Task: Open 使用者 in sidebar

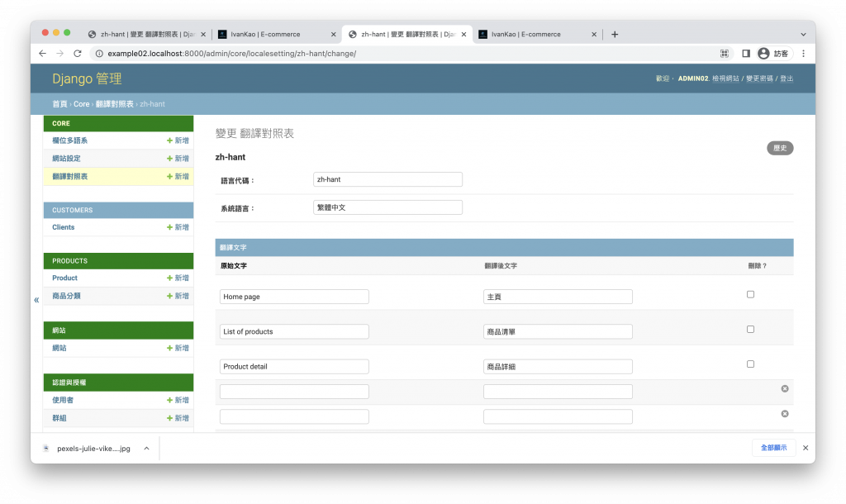Action: click(63, 400)
